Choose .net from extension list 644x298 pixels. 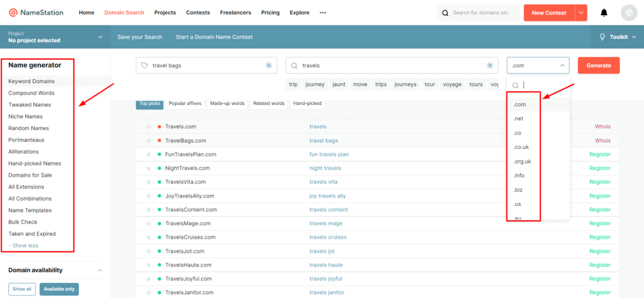538,119
